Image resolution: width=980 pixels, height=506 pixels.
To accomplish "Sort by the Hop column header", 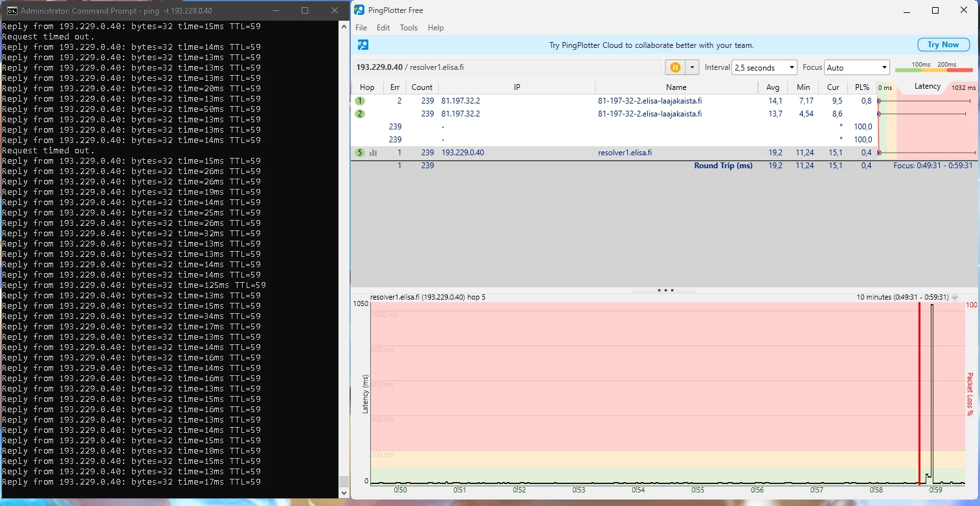I will 367,87.
